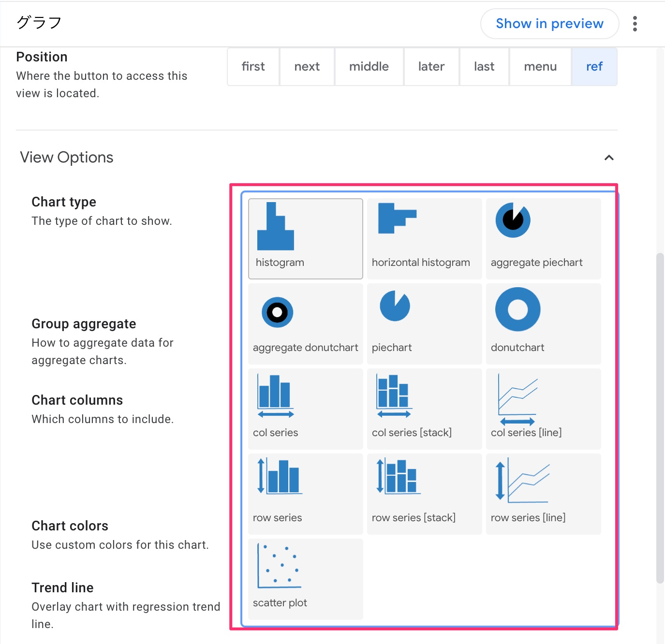Viewport: 665px width, 644px height.
Task: Set Position to menu
Action: click(540, 66)
